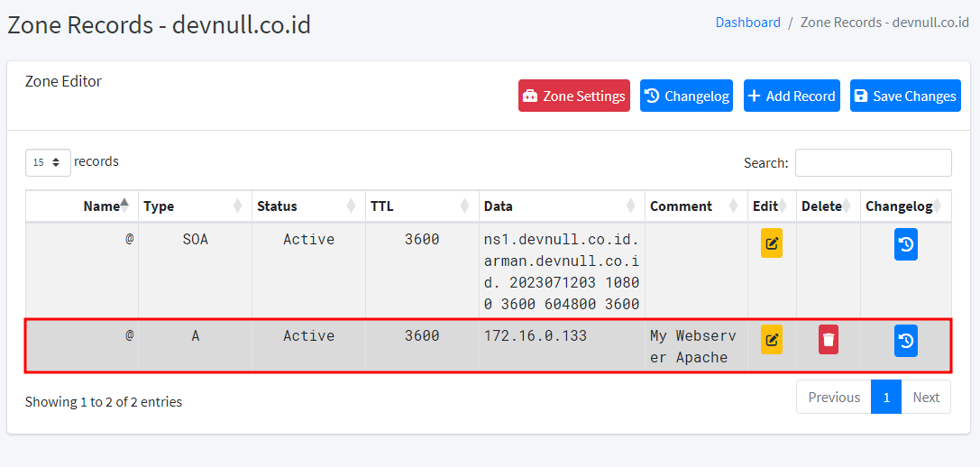The height and width of the screenshot is (467, 980).
Task: Go to Next page
Action: [x=925, y=397]
